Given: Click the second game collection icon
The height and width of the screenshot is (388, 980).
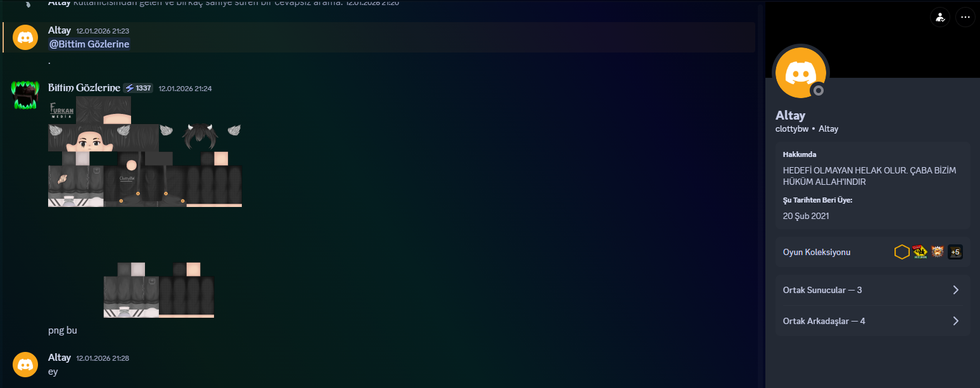Looking at the screenshot, I should [x=920, y=252].
